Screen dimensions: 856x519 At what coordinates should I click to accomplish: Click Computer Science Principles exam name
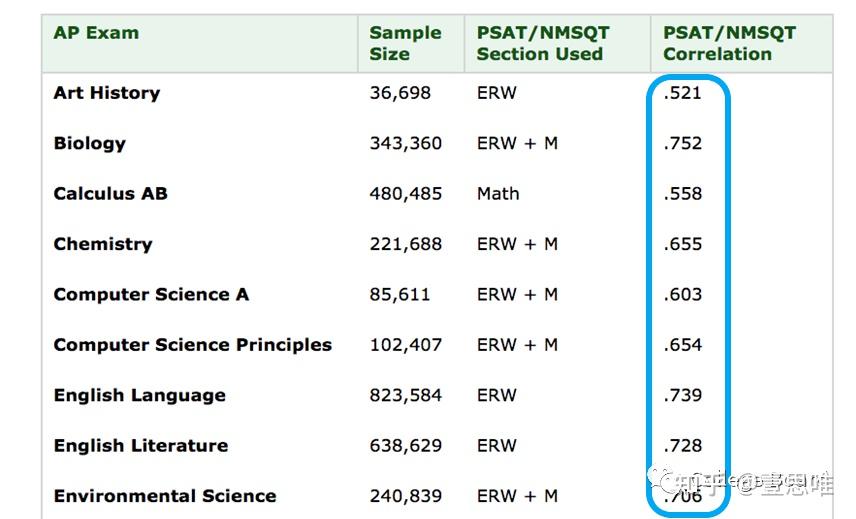point(193,345)
